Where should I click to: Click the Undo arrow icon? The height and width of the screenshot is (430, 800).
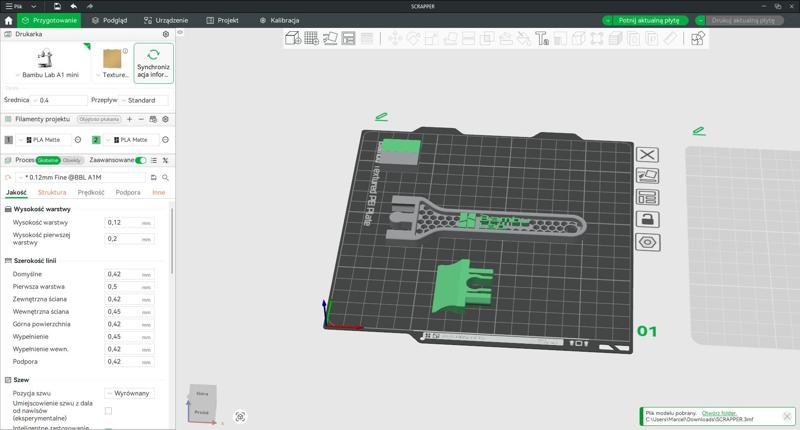[x=73, y=6]
